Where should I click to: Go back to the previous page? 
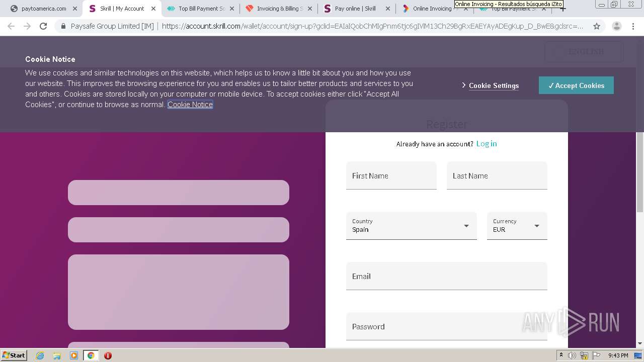pos(11,26)
